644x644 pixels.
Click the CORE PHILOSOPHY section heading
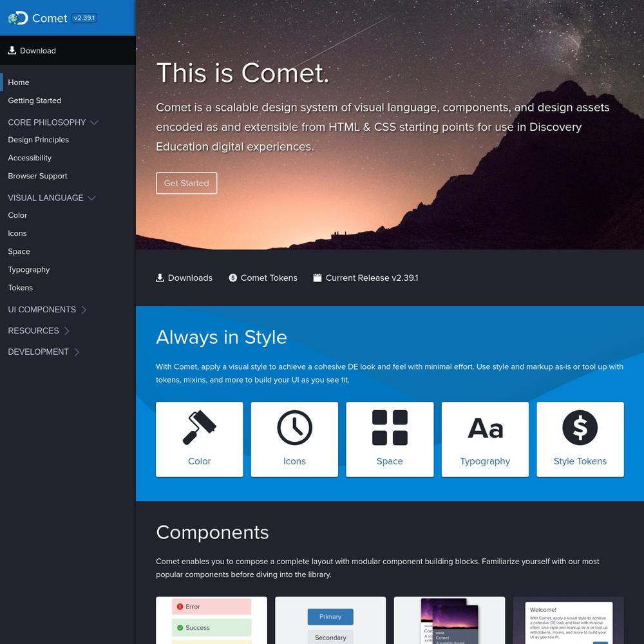(47, 122)
